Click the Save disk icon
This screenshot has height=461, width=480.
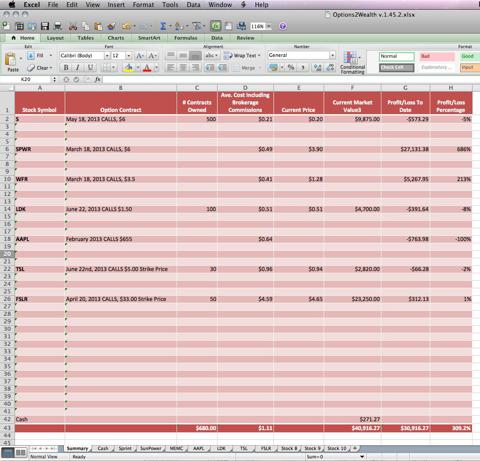coord(45,26)
